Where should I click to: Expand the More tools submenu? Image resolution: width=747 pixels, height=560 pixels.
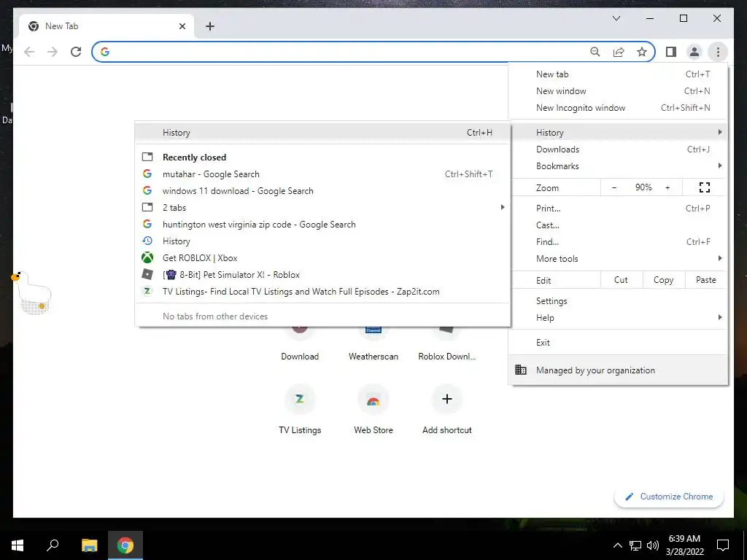coord(618,259)
